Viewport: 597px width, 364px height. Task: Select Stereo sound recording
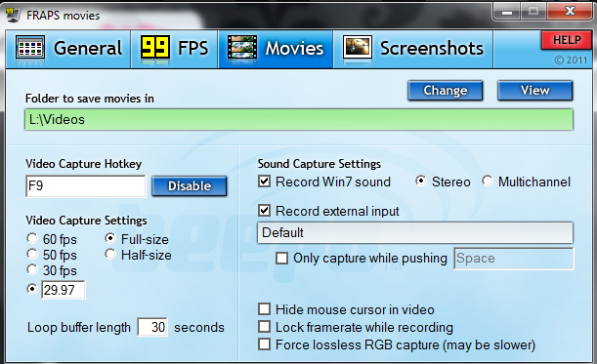click(x=421, y=181)
